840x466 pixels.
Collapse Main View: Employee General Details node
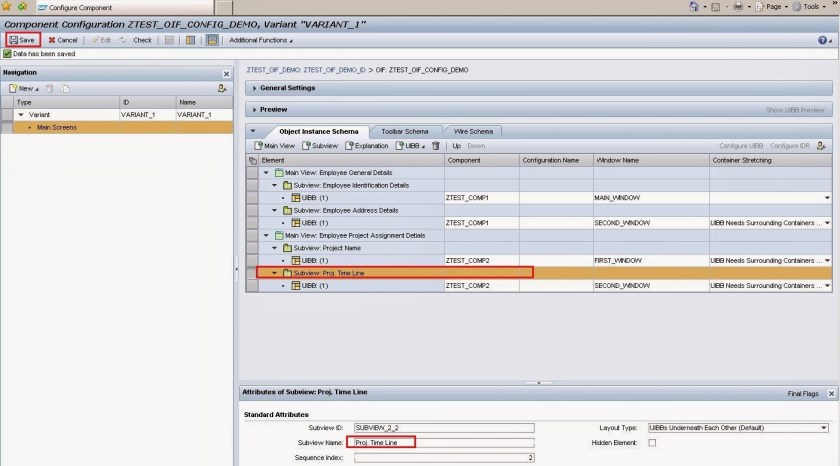pos(267,173)
